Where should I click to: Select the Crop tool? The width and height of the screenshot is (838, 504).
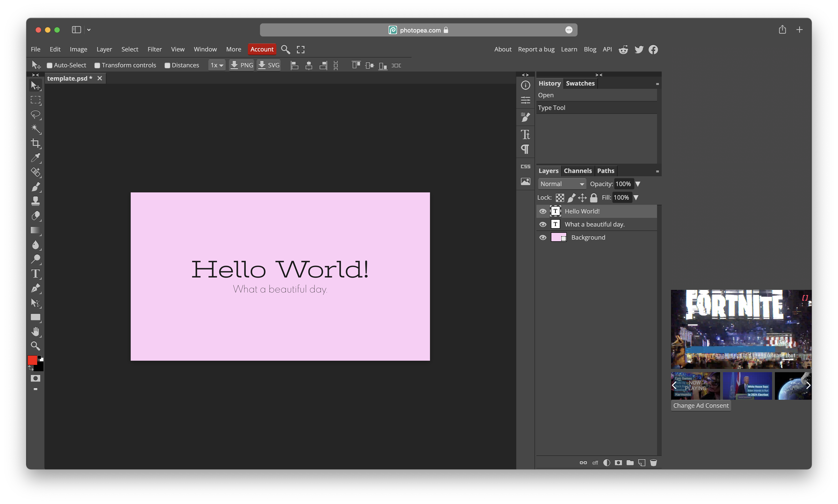pyautogui.click(x=35, y=143)
